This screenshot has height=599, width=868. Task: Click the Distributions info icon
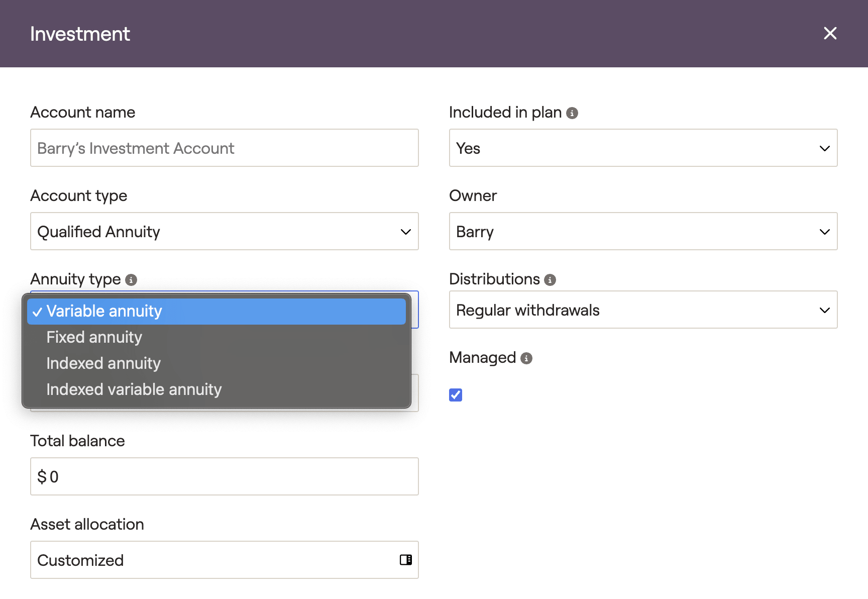(550, 280)
